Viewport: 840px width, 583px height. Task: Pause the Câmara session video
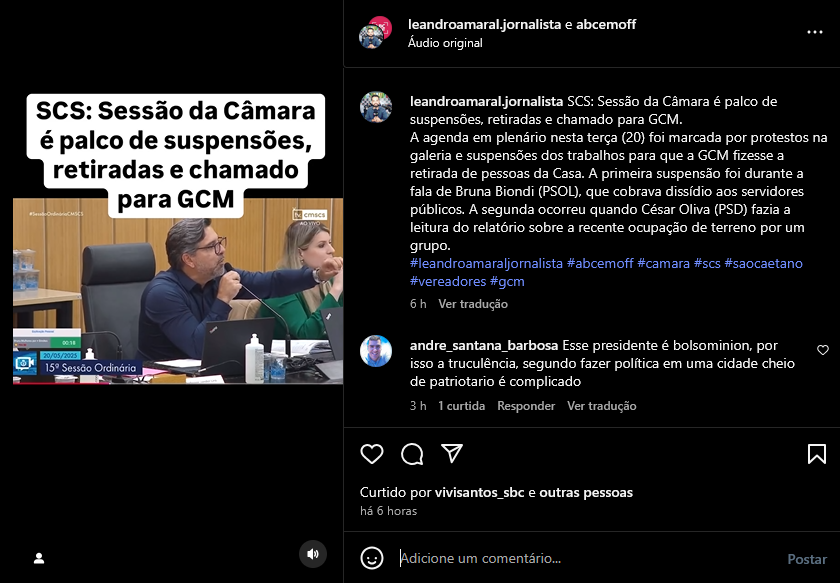click(x=178, y=292)
